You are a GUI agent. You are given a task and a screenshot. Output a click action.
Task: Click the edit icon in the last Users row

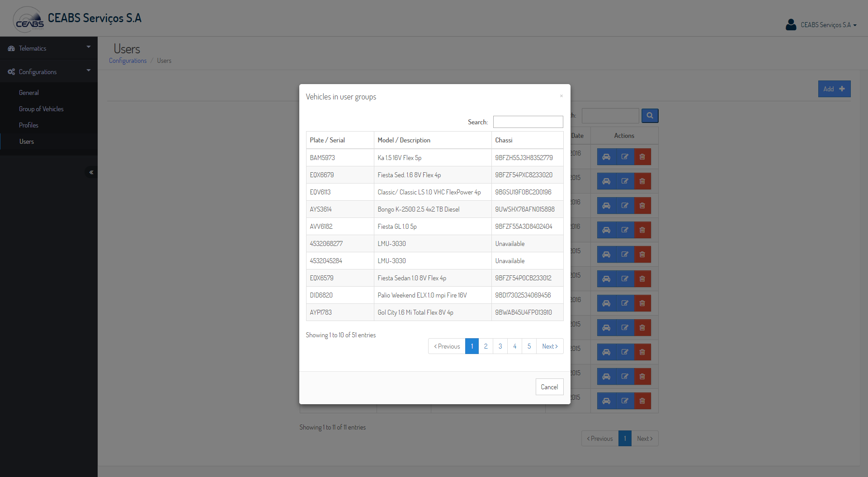click(625, 401)
